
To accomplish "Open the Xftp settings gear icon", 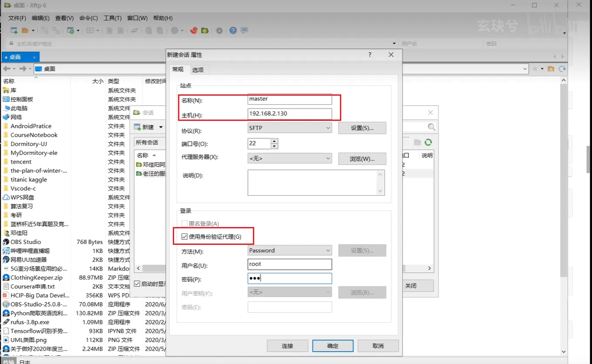I will tap(219, 30).
